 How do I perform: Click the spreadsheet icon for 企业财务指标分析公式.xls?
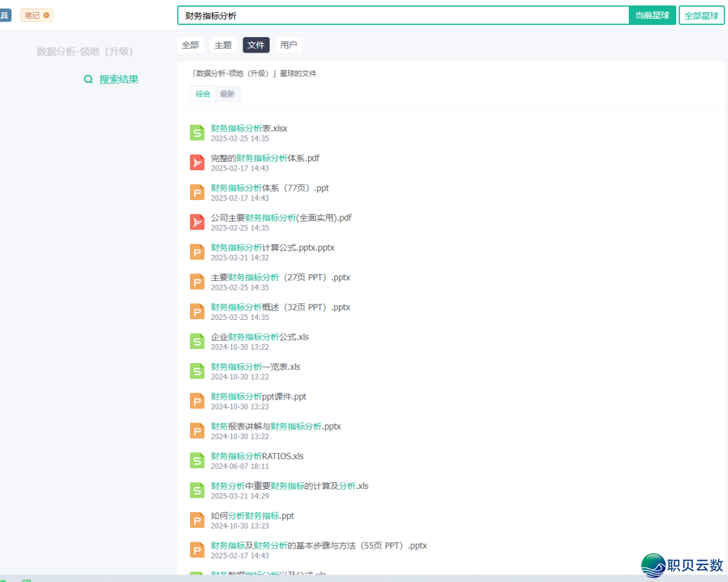point(198,341)
